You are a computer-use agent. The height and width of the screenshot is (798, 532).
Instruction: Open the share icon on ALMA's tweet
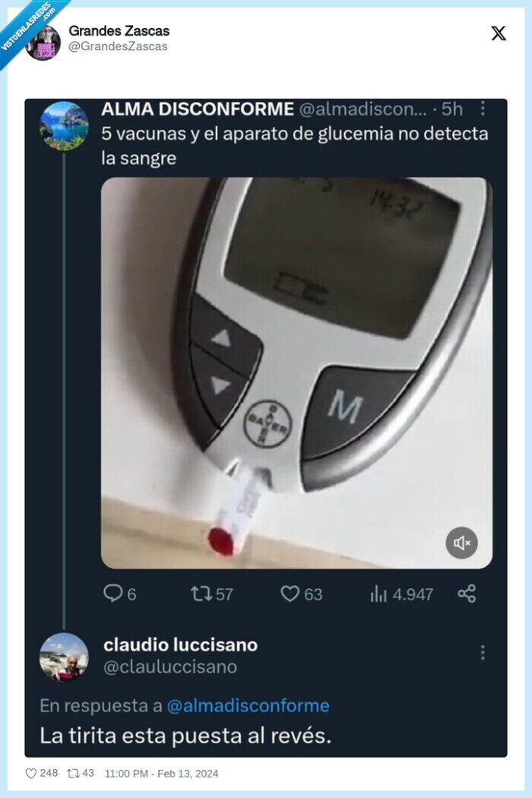(466, 596)
